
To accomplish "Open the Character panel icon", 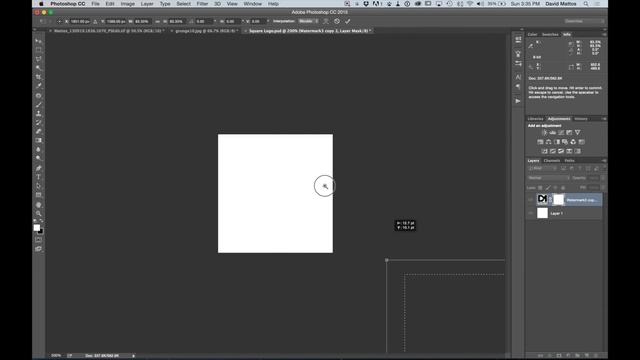I will coord(518,77).
